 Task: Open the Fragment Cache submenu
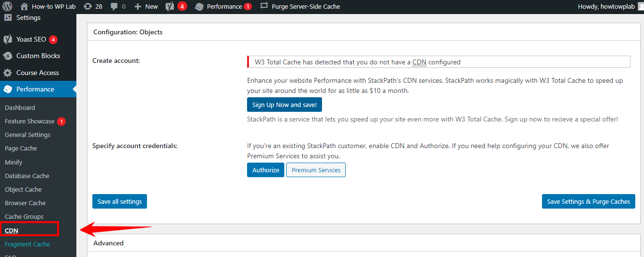pyautogui.click(x=27, y=244)
